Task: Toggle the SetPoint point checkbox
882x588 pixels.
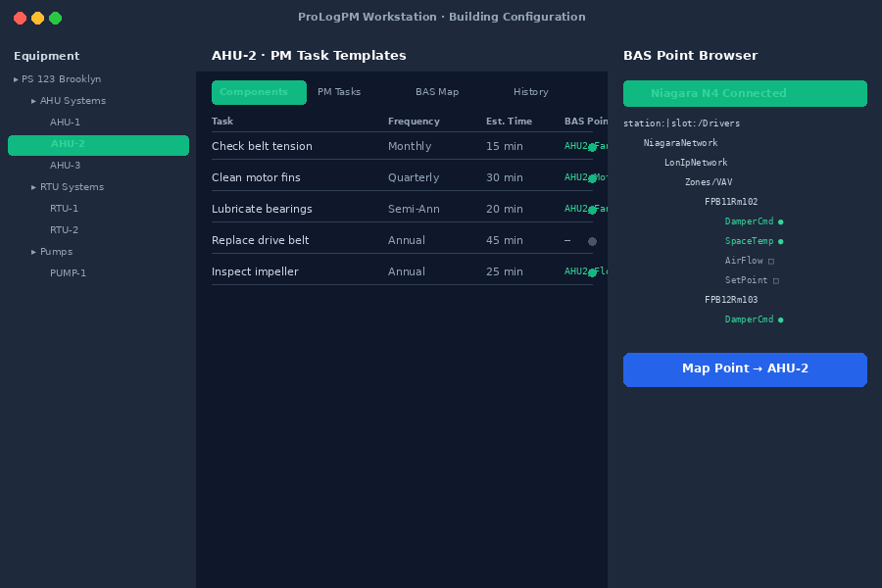Action: point(774,280)
